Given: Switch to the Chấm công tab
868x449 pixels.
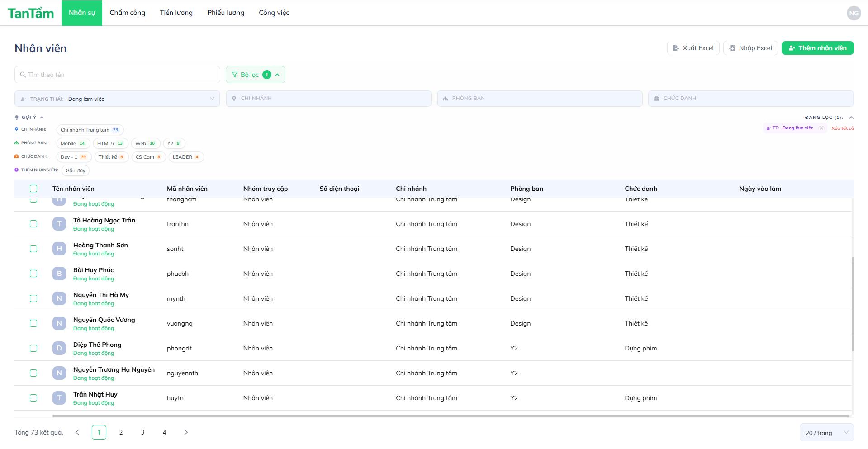Looking at the screenshot, I should point(127,13).
